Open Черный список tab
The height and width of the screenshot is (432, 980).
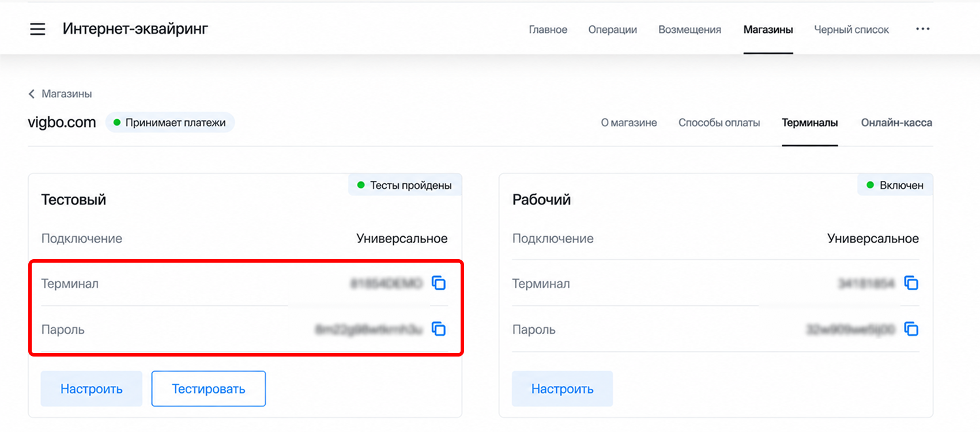[851, 29]
